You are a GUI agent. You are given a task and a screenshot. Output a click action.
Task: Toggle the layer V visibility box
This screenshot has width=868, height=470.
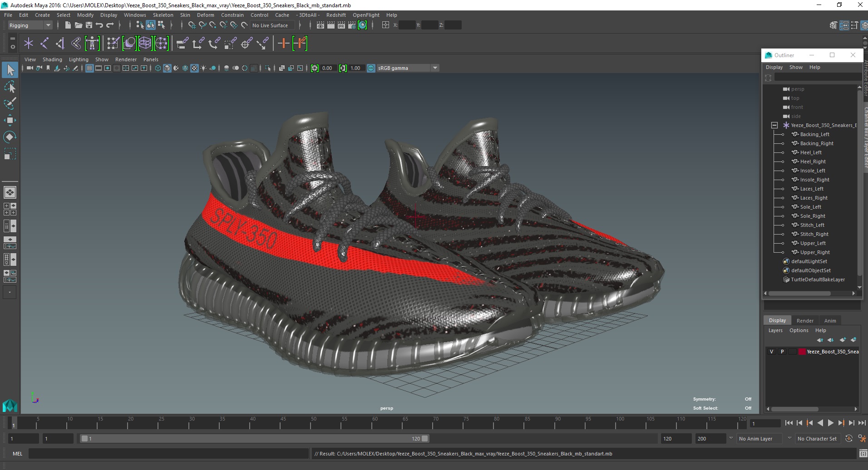click(771, 352)
